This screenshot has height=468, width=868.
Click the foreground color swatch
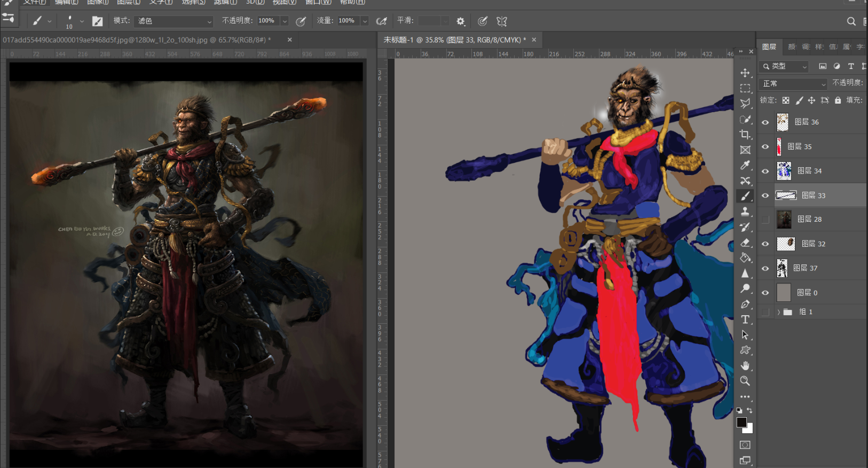tap(741, 422)
